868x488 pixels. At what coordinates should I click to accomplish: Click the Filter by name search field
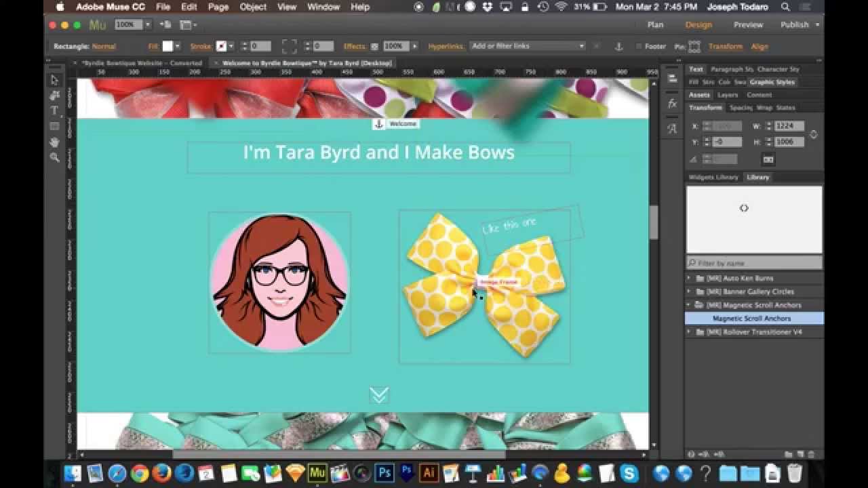point(754,263)
